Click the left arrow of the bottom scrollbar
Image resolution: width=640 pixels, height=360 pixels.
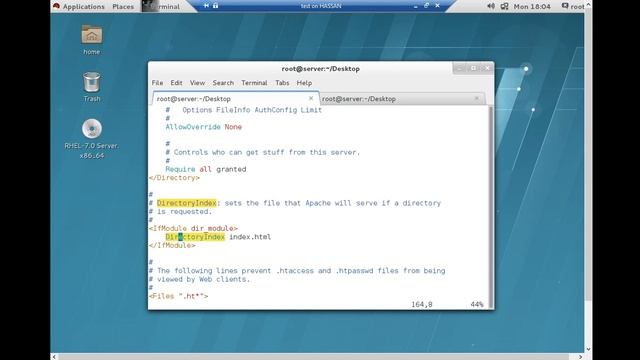(54, 357)
